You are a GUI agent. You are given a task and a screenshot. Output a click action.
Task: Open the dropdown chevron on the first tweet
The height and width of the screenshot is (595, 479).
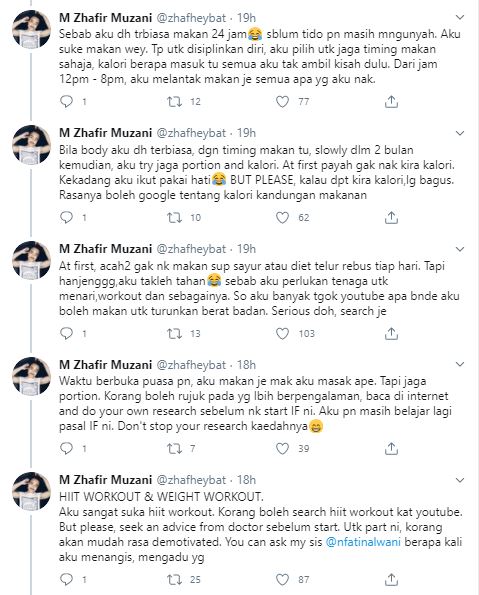[x=460, y=17]
